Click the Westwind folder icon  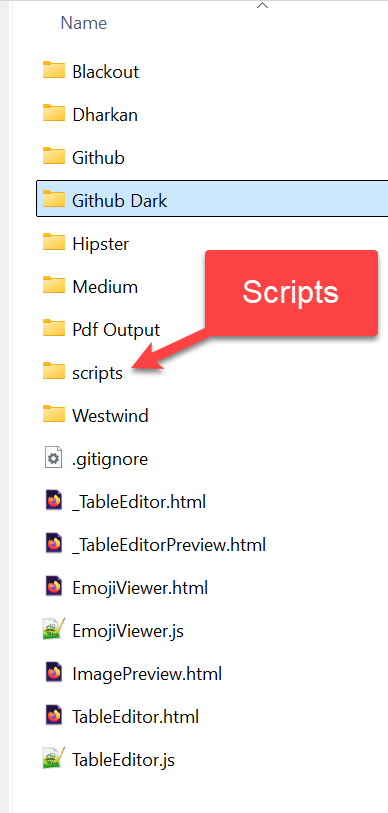(x=53, y=415)
